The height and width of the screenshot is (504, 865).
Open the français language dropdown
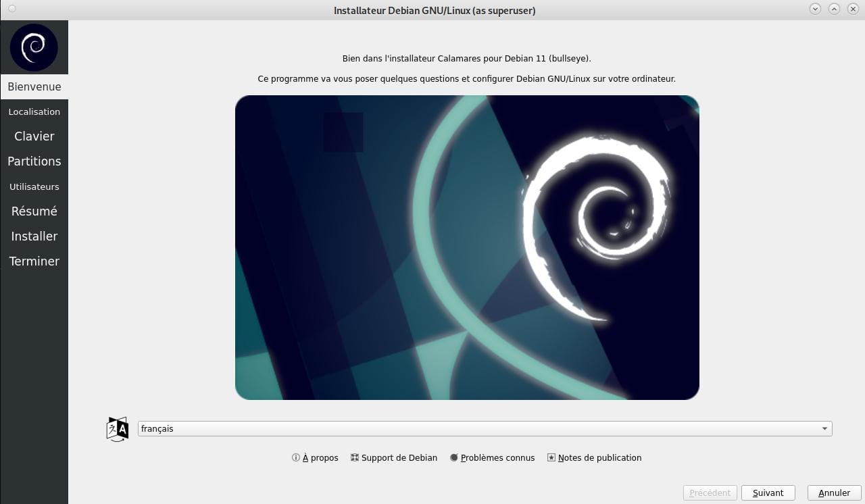pos(473,429)
